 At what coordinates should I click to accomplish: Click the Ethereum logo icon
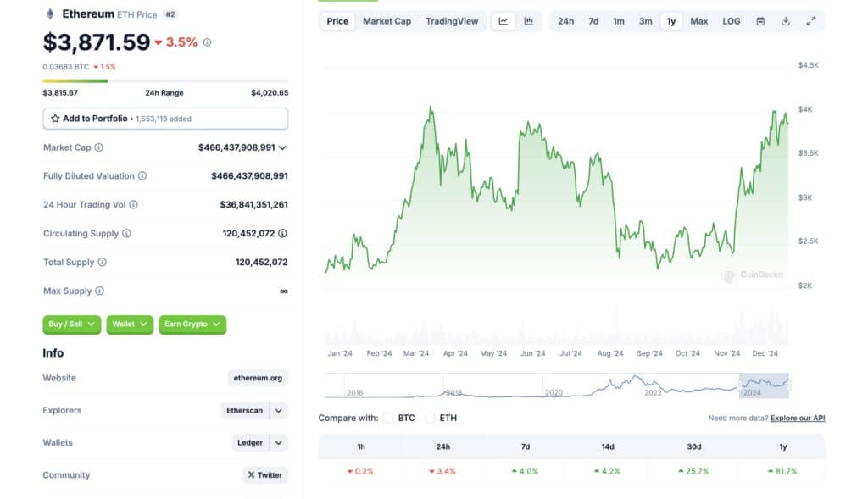pos(50,14)
